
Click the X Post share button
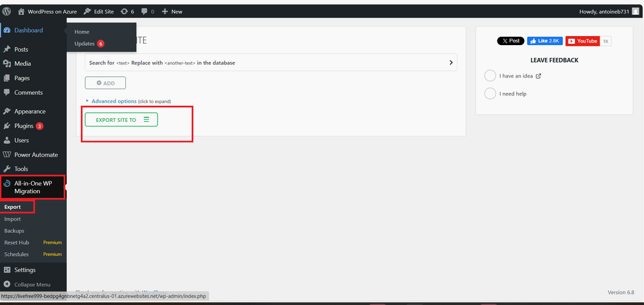510,41
